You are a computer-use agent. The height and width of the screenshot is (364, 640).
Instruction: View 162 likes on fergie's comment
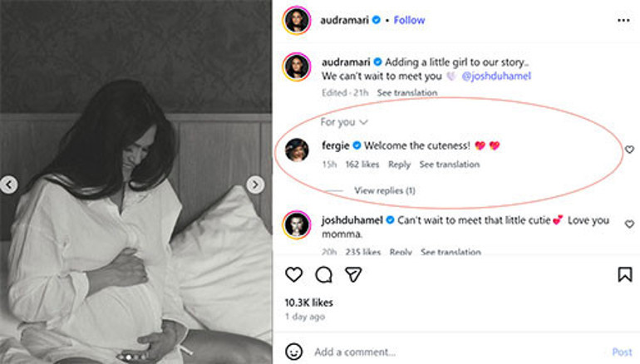point(362,165)
